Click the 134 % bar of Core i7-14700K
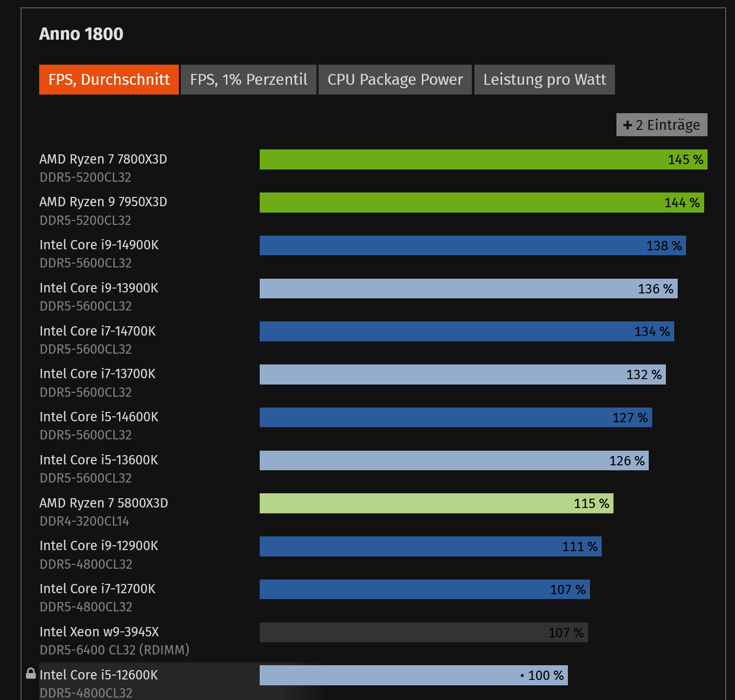Image resolution: width=735 pixels, height=700 pixels. pyautogui.click(x=467, y=332)
